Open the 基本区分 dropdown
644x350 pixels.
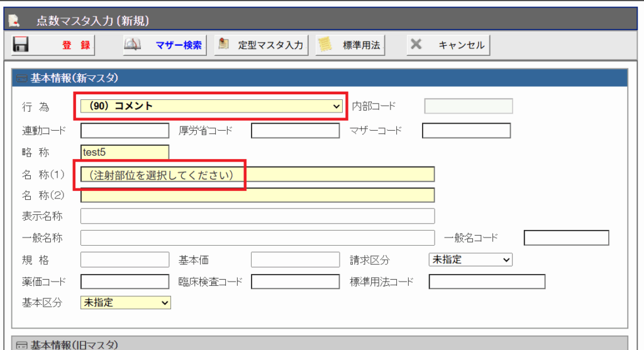point(126,302)
